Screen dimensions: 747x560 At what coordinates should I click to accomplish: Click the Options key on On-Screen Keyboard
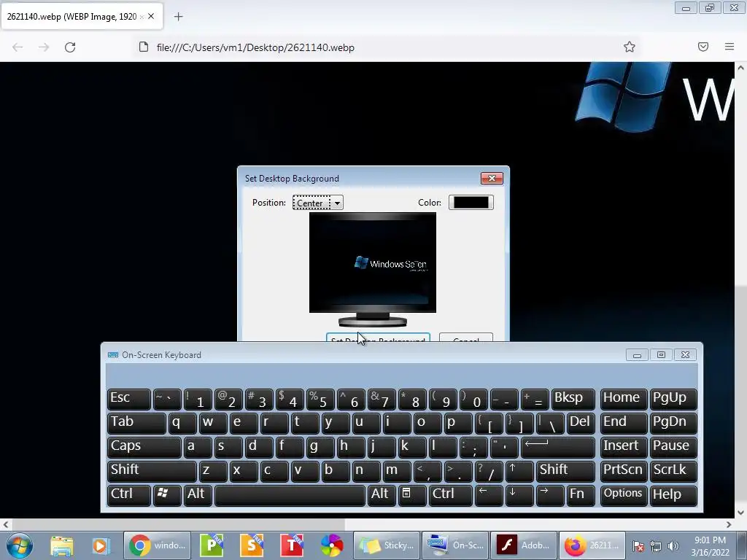pyautogui.click(x=623, y=494)
